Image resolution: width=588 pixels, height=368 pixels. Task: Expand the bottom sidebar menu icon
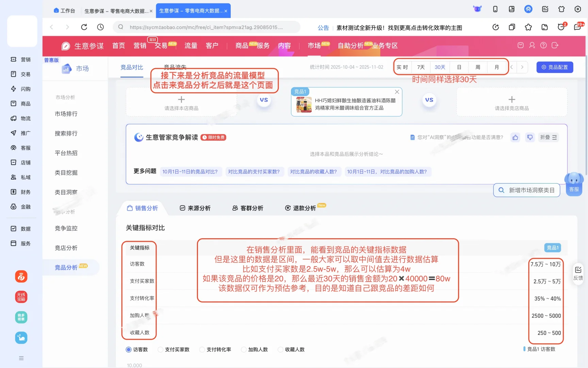(x=21, y=358)
